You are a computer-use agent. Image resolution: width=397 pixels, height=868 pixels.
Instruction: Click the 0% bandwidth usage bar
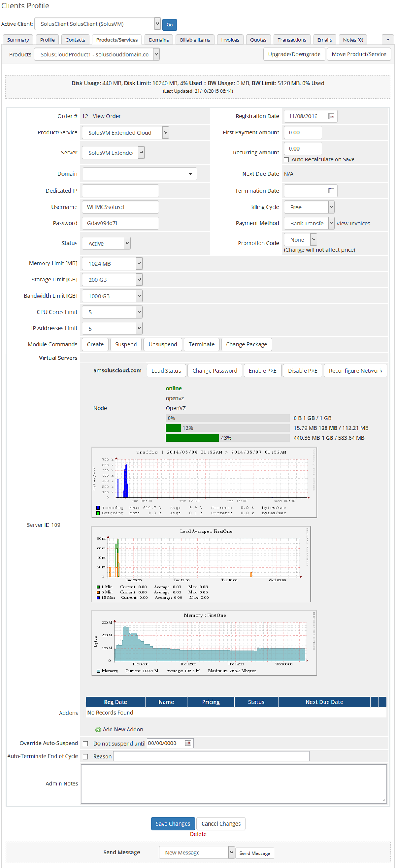[x=228, y=418]
